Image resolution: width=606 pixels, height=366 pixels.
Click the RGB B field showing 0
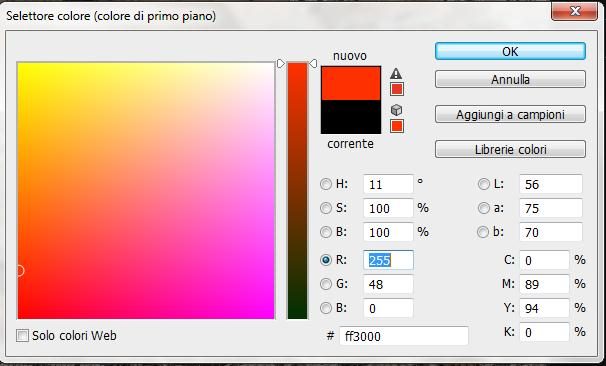pyautogui.click(x=388, y=308)
